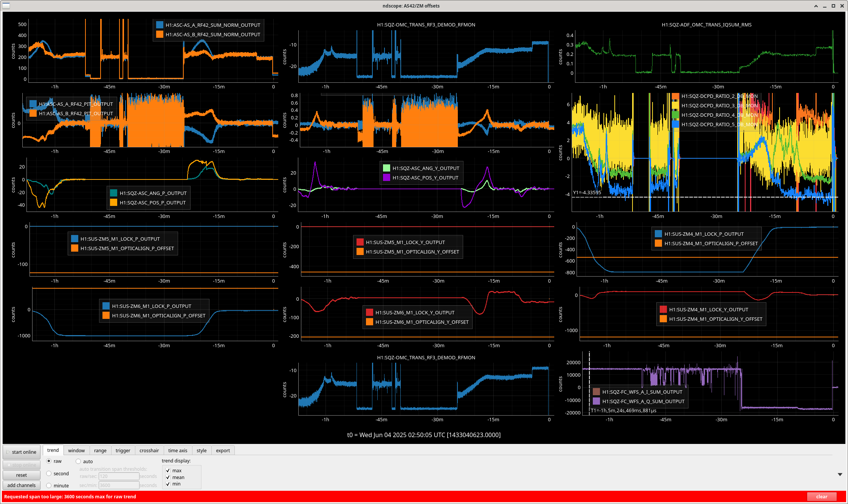Clear the red error message
The height and width of the screenshot is (504, 848).
pyautogui.click(x=822, y=496)
